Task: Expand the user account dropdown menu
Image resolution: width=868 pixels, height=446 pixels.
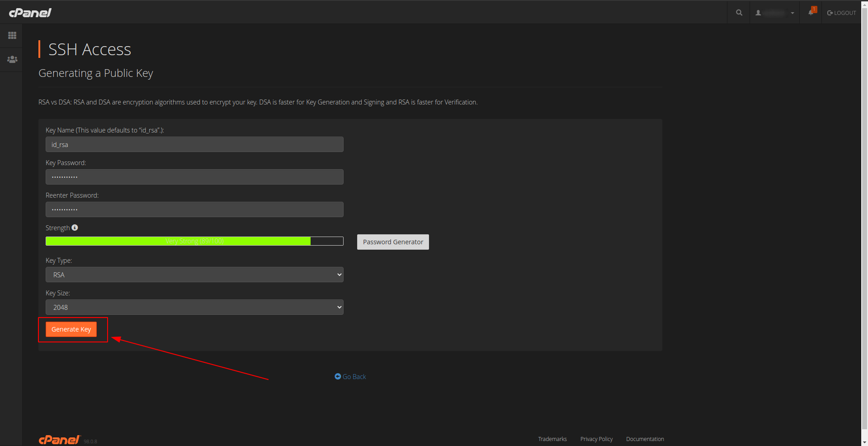Action: pyautogui.click(x=775, y=13)
